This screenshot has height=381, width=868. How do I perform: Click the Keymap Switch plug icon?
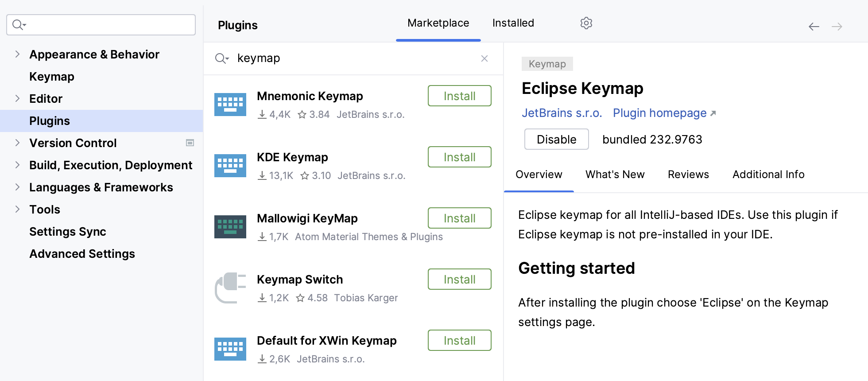coord(230,288)
